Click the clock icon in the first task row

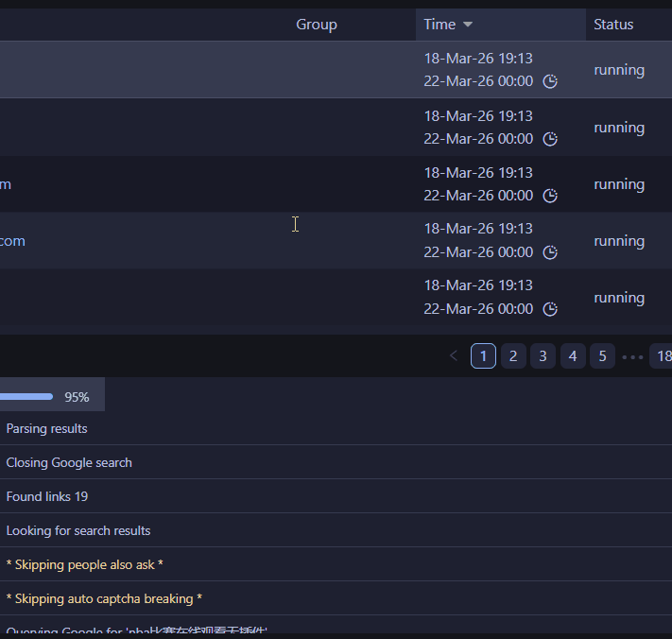(550, 82)
